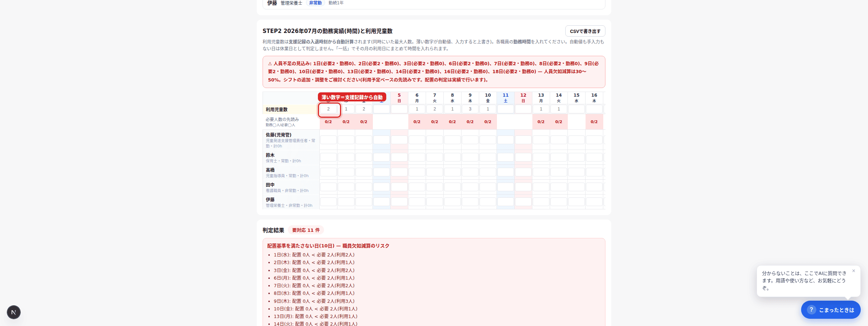Click the 非常勤 badge next to 伊藤

(x=315, y=3)
